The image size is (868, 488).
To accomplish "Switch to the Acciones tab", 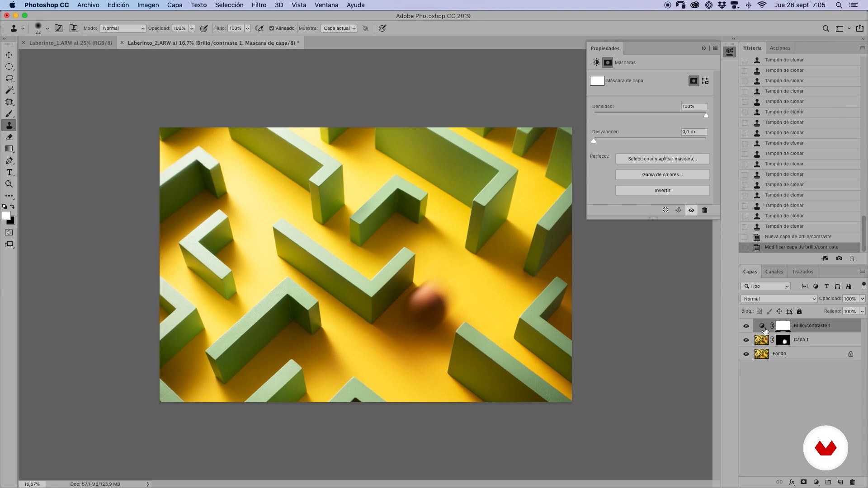I will pyautogui.click(x=780, y=48).
